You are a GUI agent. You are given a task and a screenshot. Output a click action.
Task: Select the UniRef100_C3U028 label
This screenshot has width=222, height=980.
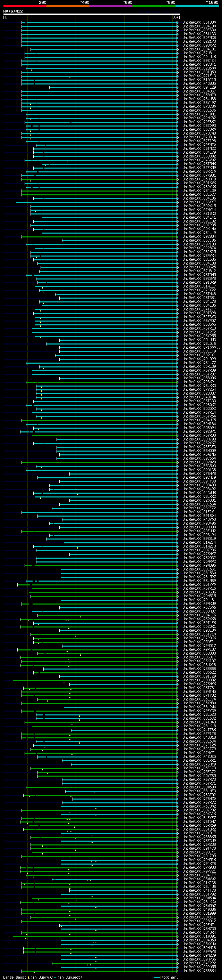199,665
